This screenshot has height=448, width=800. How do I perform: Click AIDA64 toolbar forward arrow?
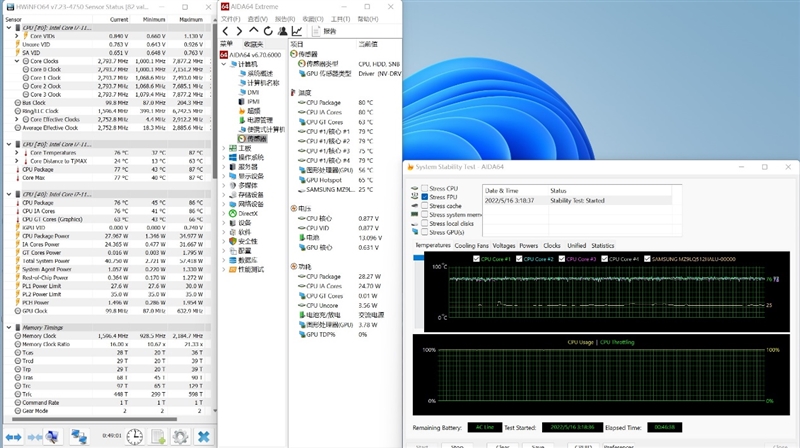pyautogui.click(x=239, y=31)
